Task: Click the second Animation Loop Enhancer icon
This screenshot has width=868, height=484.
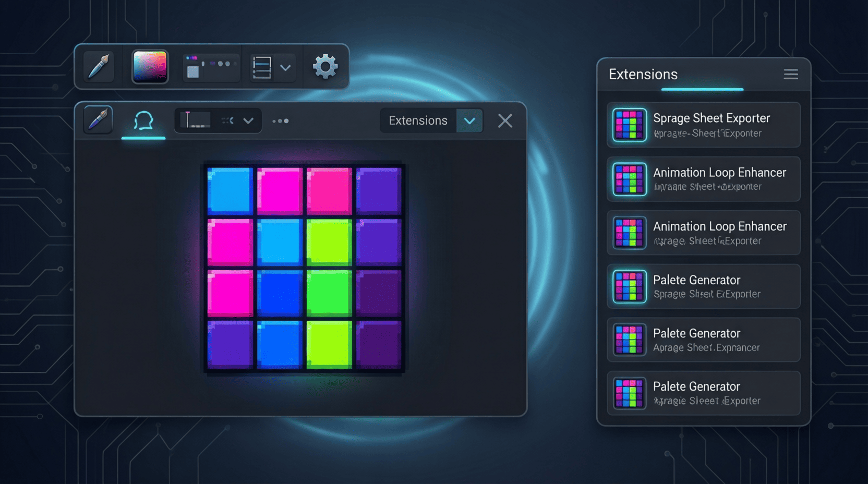Action: pyautogui.click(x=630, y=233)
